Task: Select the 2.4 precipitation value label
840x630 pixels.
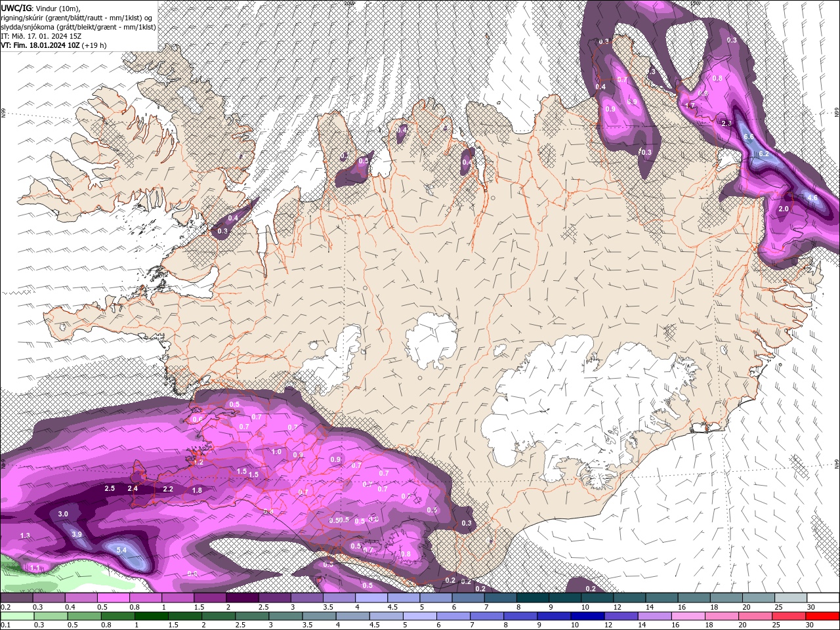Action: click(133, 489)
